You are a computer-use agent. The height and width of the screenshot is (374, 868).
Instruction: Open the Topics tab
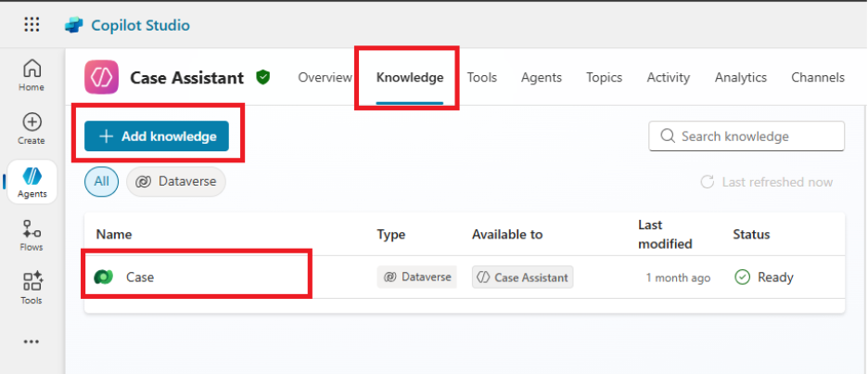click(x=604, y=78)
